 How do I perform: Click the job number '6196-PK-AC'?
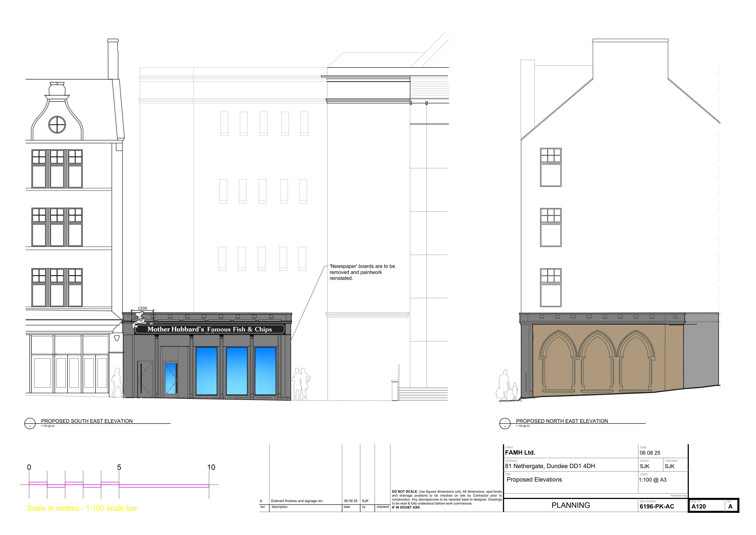[657, 507]
